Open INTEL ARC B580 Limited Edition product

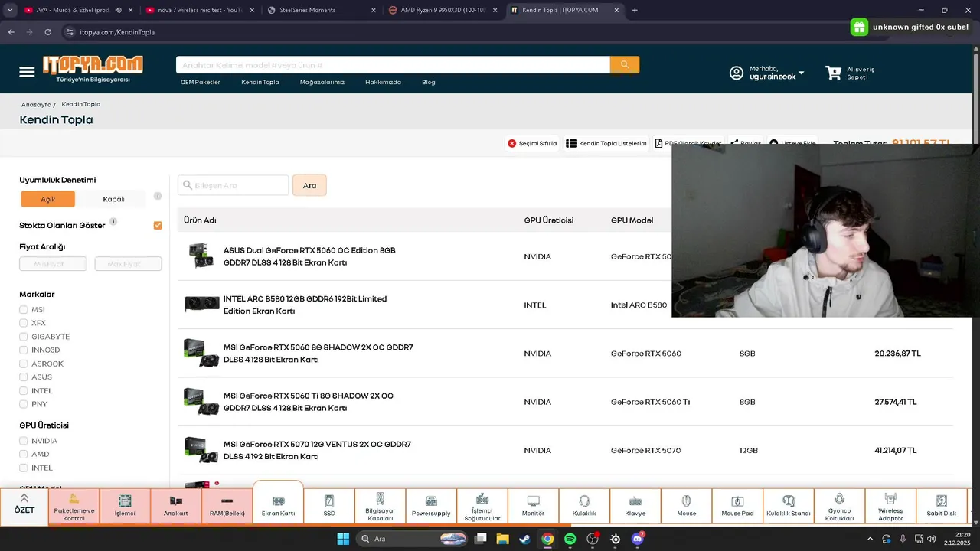point(305,305)
